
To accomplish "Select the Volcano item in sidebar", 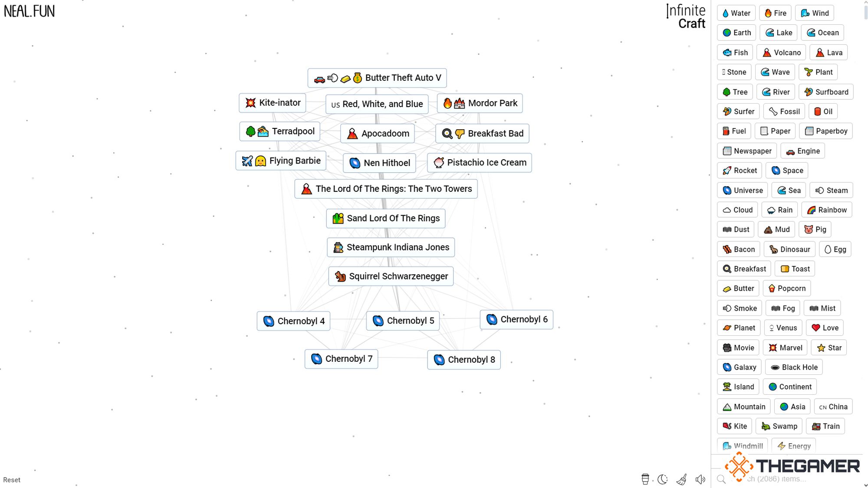I will pos(781,52).
